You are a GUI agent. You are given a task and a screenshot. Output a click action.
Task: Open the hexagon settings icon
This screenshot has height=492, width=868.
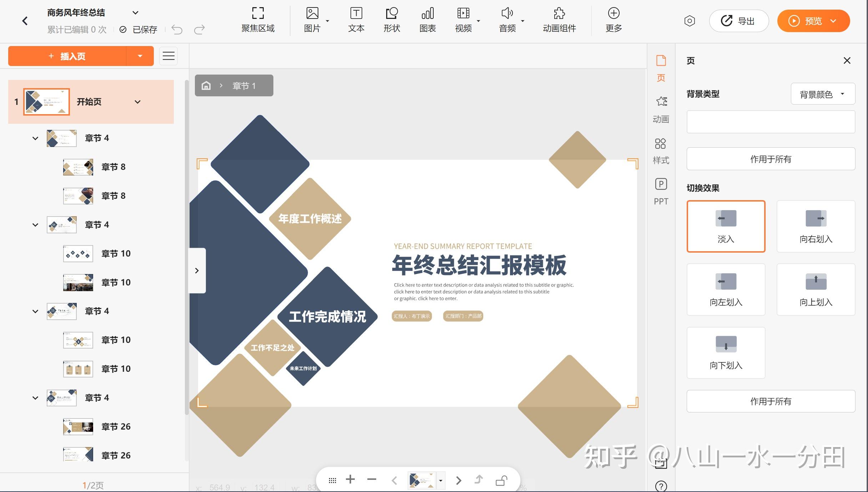tap(690, 21)
